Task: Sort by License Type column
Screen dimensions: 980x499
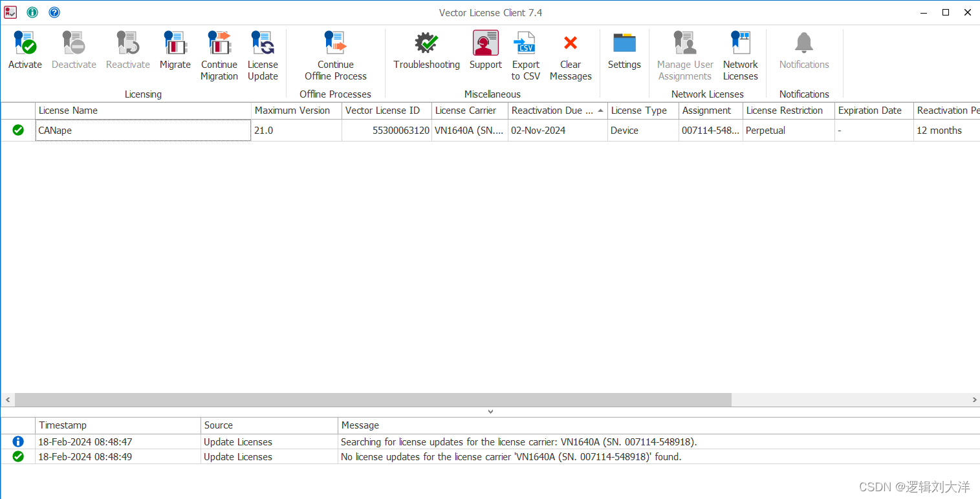Action: (643, 111)
